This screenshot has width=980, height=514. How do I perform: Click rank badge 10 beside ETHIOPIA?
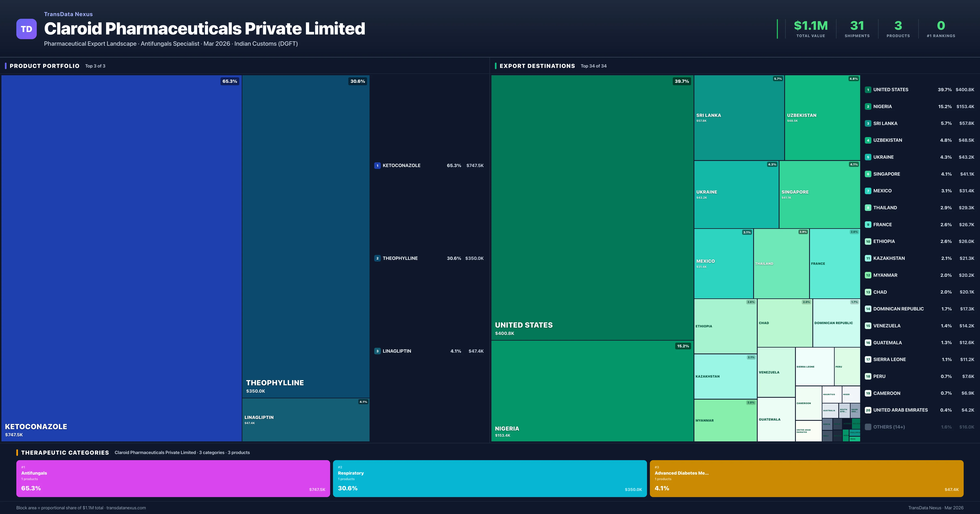[x=868, y=241]
